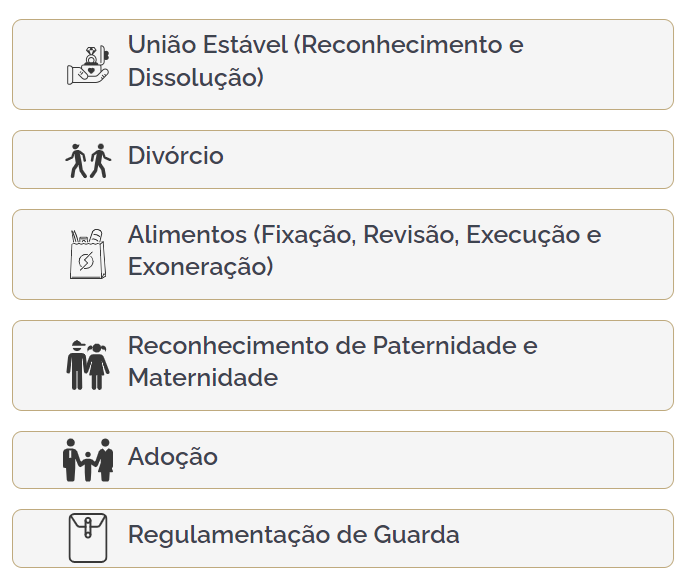
Task: Click the "Guarda" word in last card
Action: coord(412,534)
